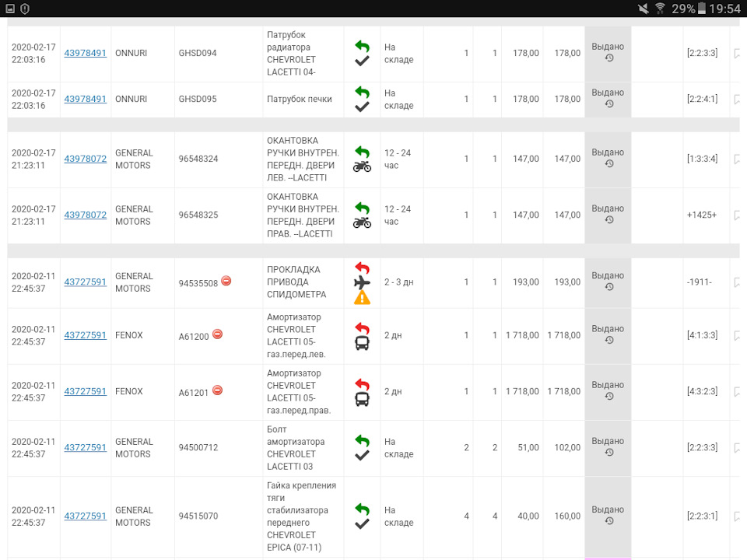The image size is (747, 560).
Task: Open status history icon for 96548324
Action: (608, 164)
